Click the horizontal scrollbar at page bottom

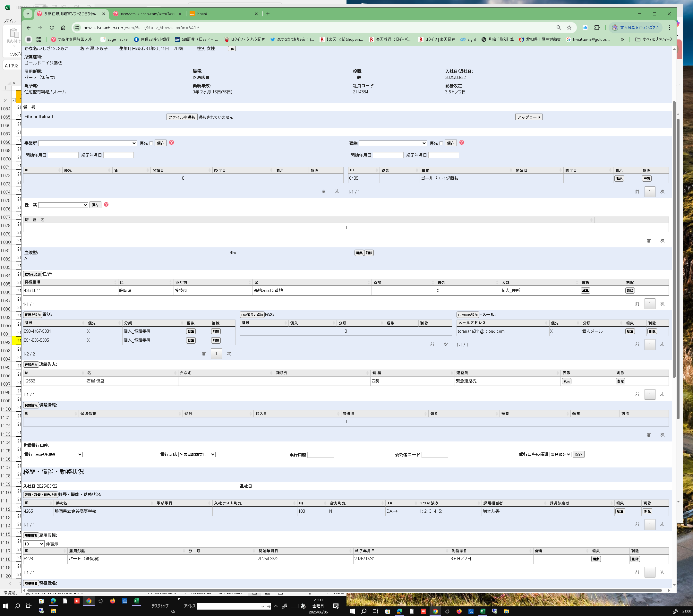click(339, 590)
